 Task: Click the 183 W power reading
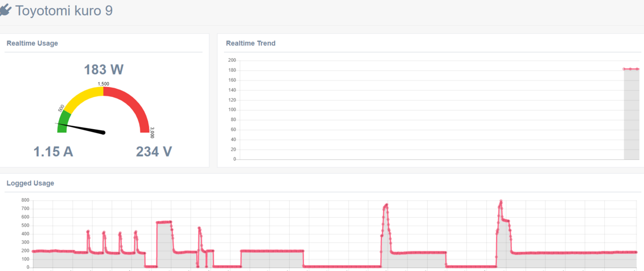click(x=104, y=69)
